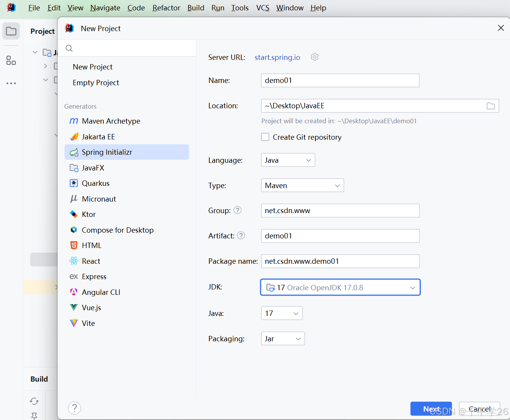510x420 pixels.
Task: Click the Name field containing demo01
Action: pos(340,80)
